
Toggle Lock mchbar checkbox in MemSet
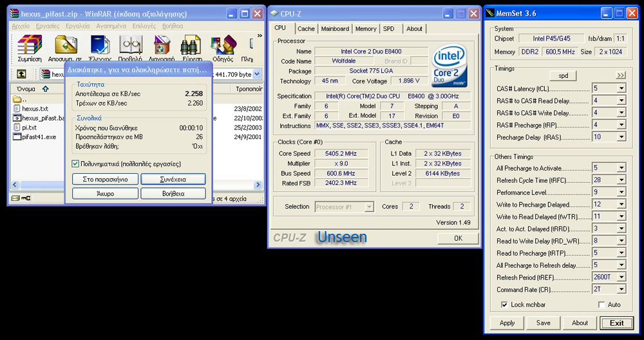coord(504,305)
